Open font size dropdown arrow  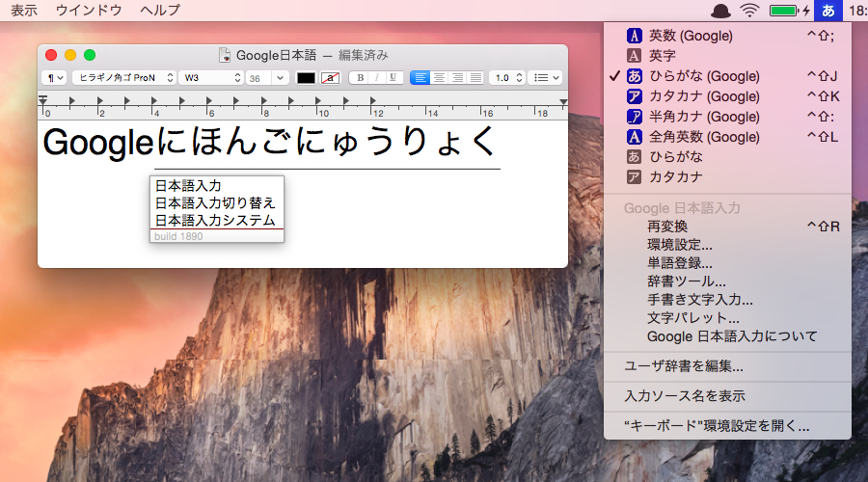click(280, 78)
